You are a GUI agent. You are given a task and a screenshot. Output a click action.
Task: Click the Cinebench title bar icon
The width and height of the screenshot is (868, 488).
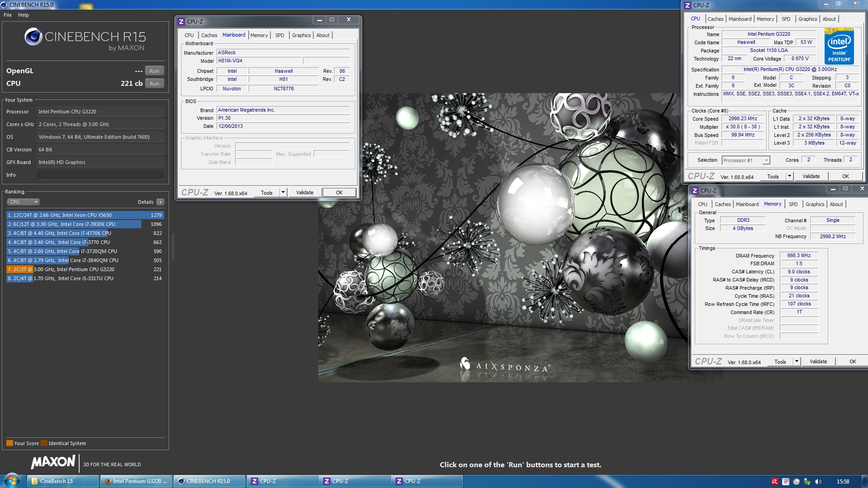[x=4, y=5]
